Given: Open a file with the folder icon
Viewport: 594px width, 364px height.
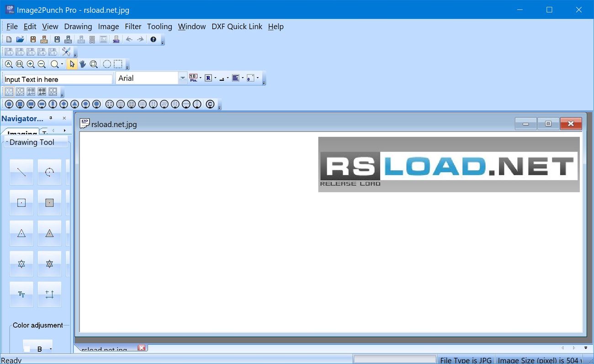Looking at the screenshot, I should 20,40.
